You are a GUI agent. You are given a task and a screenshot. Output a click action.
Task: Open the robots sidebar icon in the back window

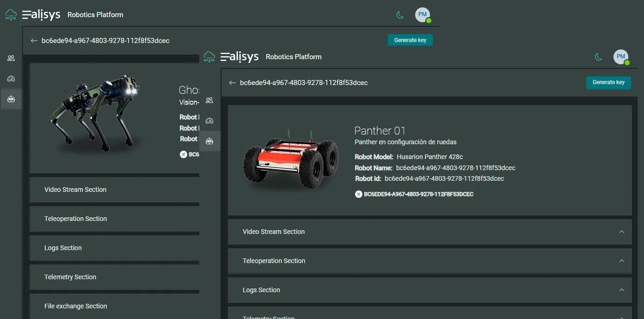[x=11, y=99]
